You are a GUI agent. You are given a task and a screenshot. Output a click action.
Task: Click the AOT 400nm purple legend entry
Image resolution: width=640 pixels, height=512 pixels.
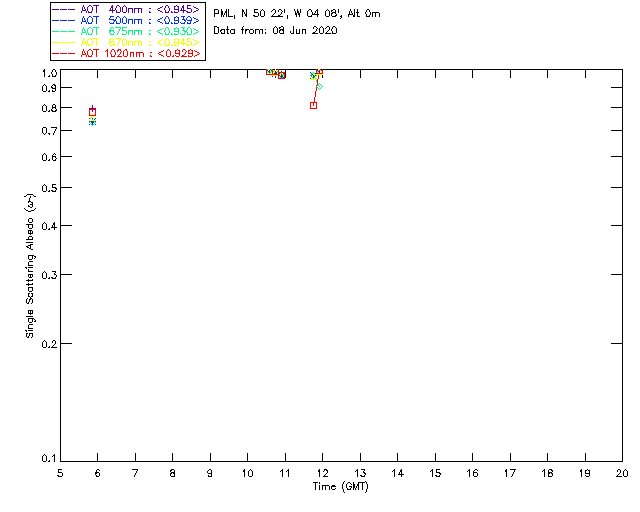127,9
